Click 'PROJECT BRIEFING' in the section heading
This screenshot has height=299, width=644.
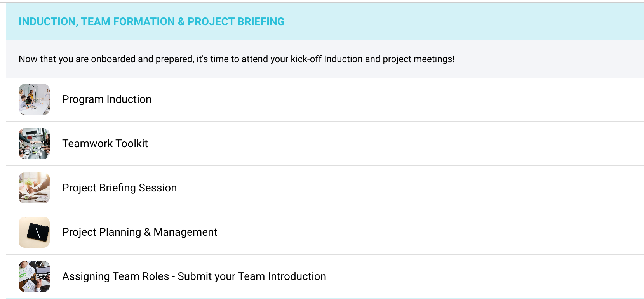(x=236, y=22)
